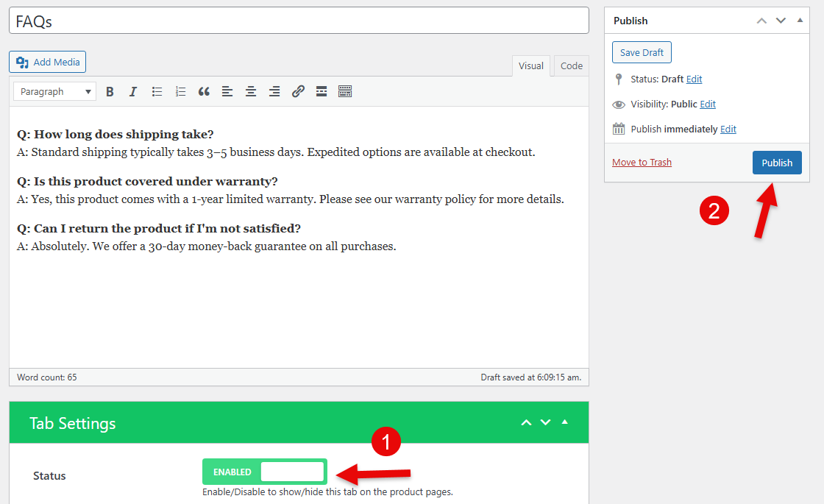Screen dimensions: 824x504
Task: Click the status pin icon
Action: tap(619, 79)
